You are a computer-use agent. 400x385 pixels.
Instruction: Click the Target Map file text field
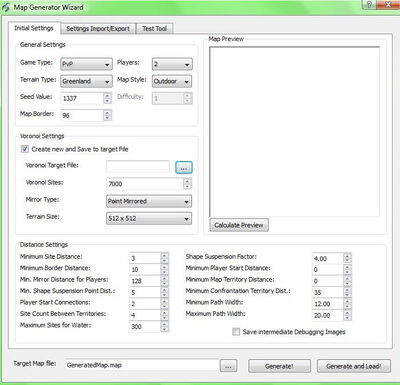tap(142, 365)
